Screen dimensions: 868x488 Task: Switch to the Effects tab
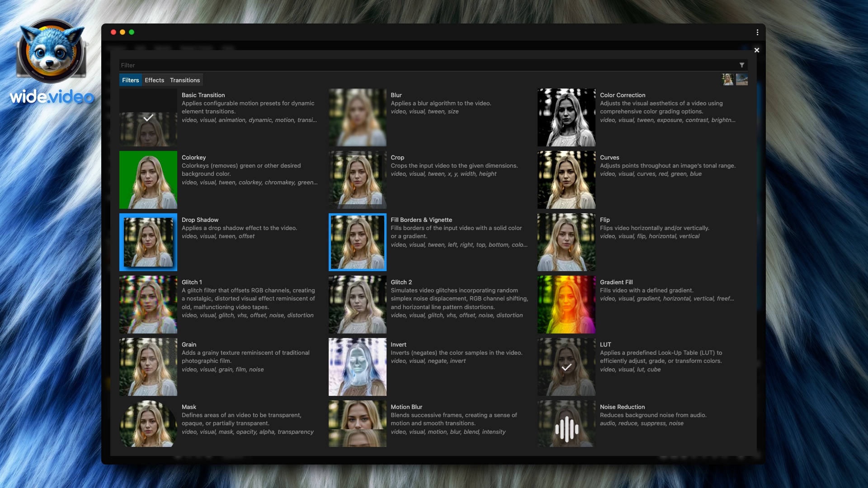click(155, 80)
